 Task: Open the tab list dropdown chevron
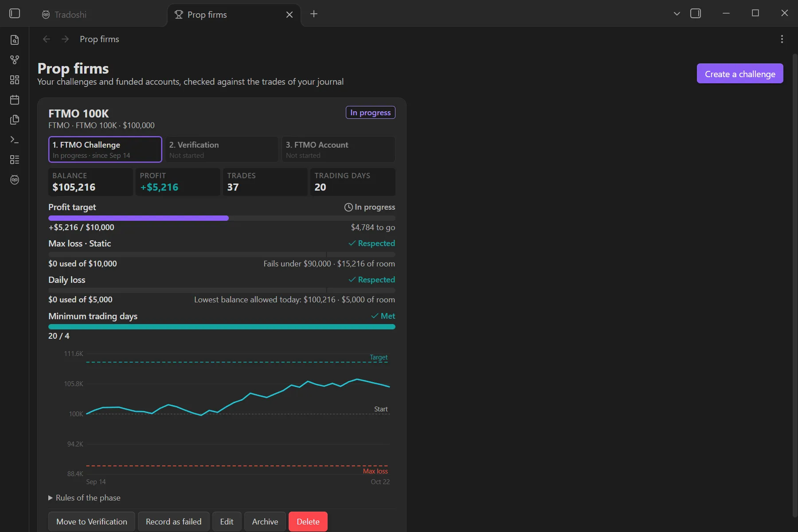pyautogui.click(x=677, y=14)
